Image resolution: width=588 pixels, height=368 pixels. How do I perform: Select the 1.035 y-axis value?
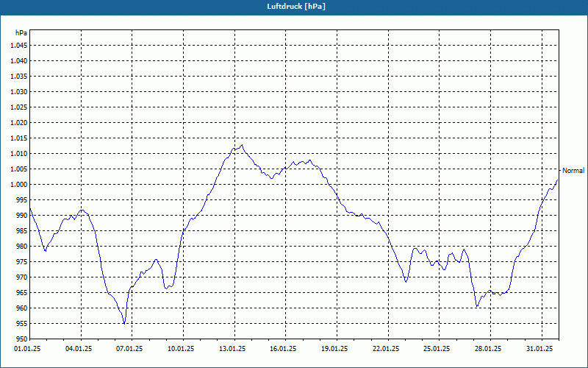tap(20, 77)
